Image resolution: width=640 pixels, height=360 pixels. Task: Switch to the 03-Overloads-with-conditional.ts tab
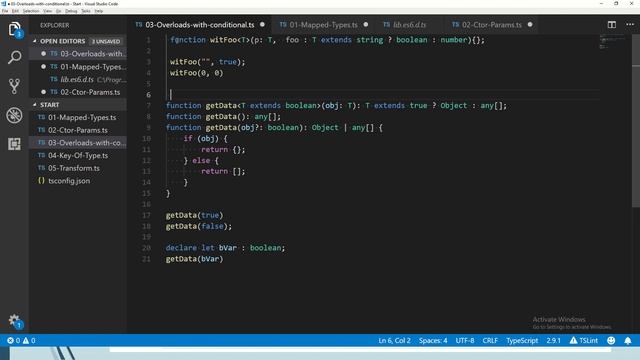(x=200, y=25)
